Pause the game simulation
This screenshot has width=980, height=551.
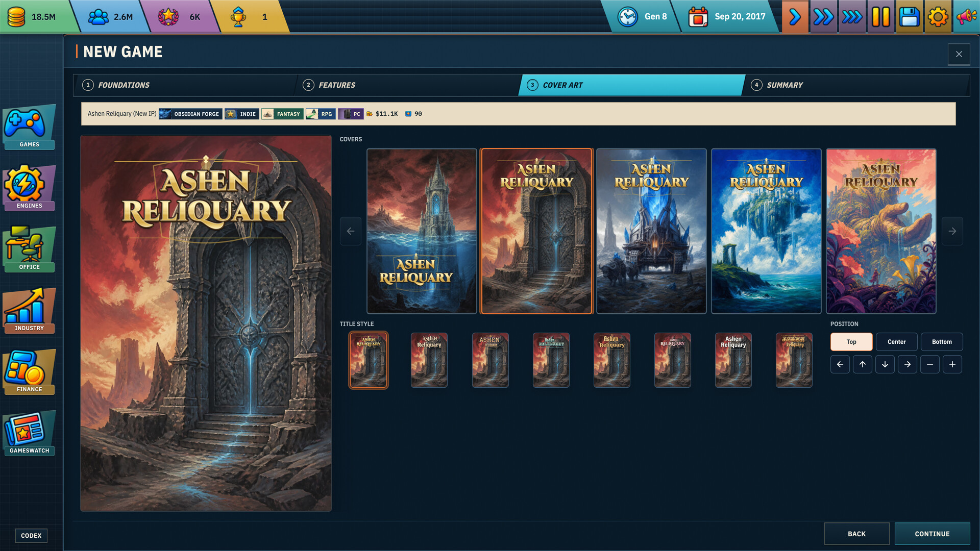[880, 16]
